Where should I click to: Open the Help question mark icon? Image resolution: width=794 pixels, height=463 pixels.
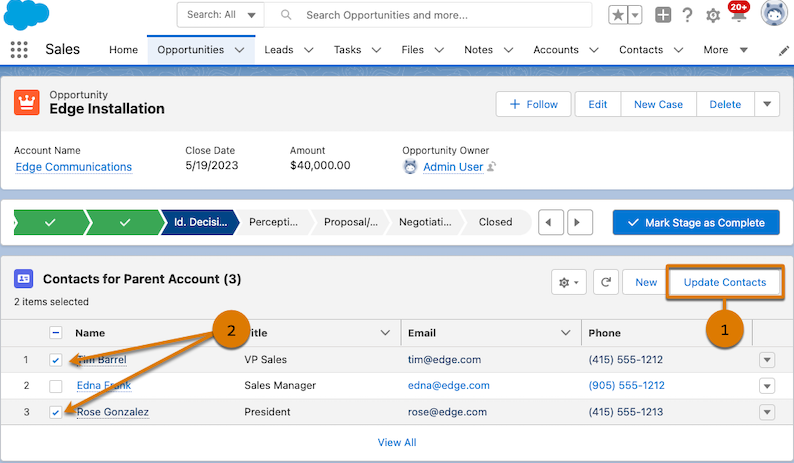tap(687, 15)
